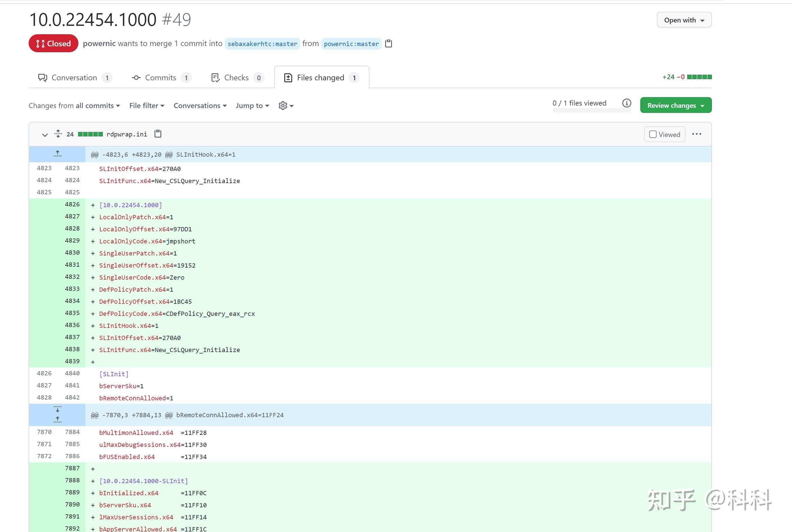Collapse the rdpwrap.ini file diff
Viewport: 792px width, 532px height.
click(44, 134)
